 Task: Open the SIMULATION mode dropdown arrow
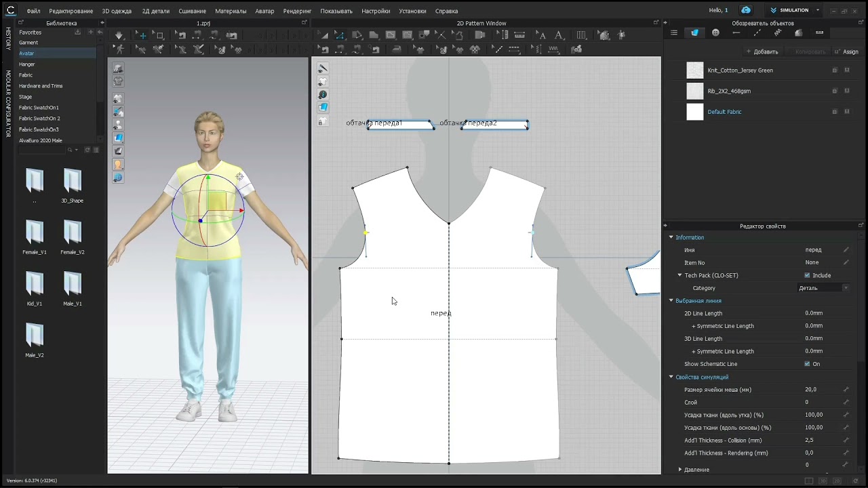point(818,10)
